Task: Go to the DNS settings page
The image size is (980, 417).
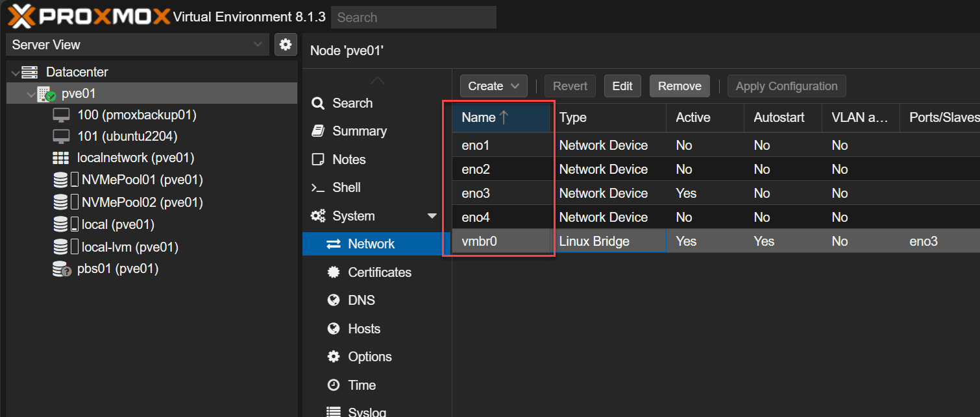Action: [361, 300]
